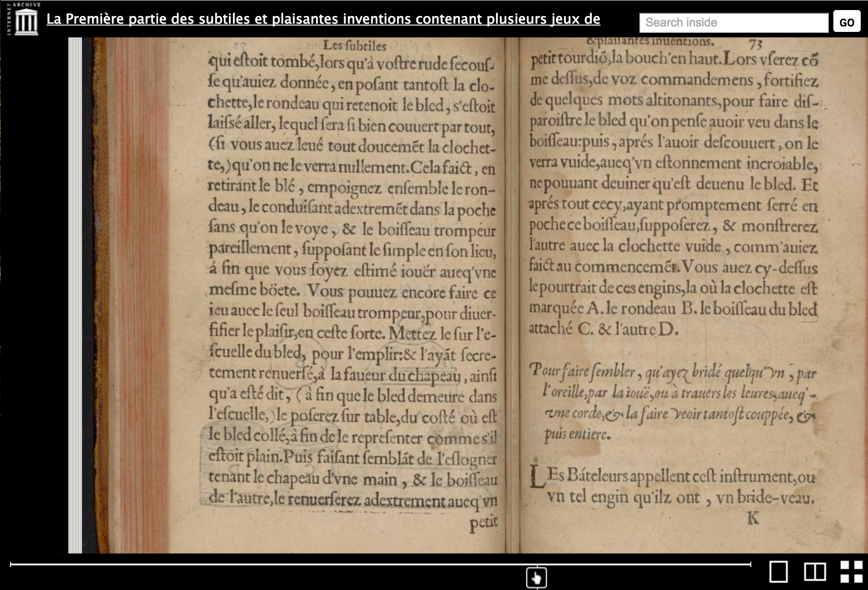Click the left page-edge stack
The image size is (868, 590).
pos(75,295)
